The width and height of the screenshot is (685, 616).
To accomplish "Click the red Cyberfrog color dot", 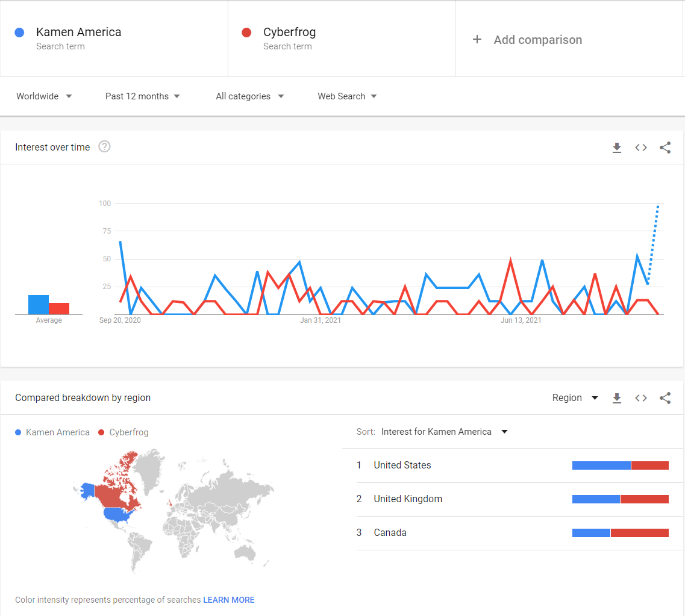I will click(x=246, y=33).
